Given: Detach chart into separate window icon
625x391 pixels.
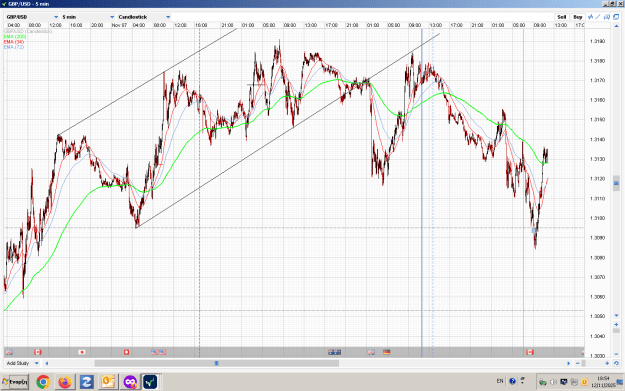Looking at the screenshot, I should click(616, 17).
